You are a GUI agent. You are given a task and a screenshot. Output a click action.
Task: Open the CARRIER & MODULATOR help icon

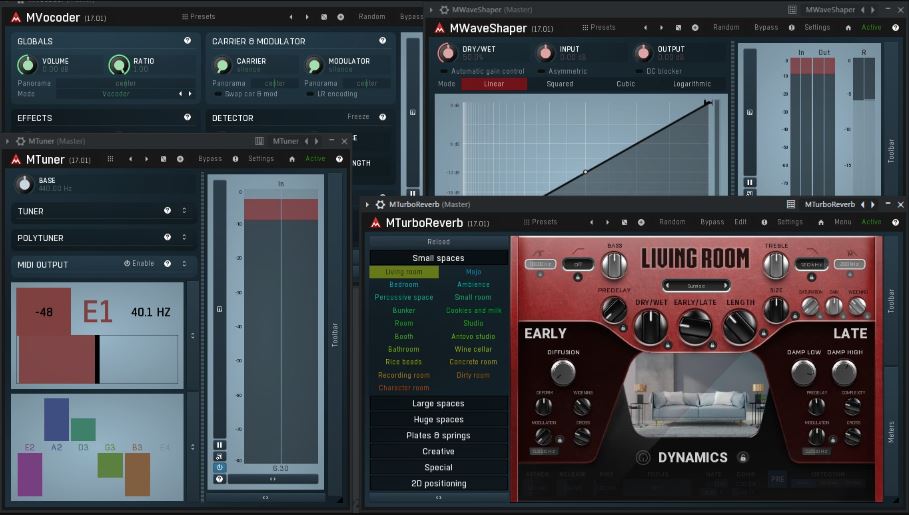click(382, 41)
